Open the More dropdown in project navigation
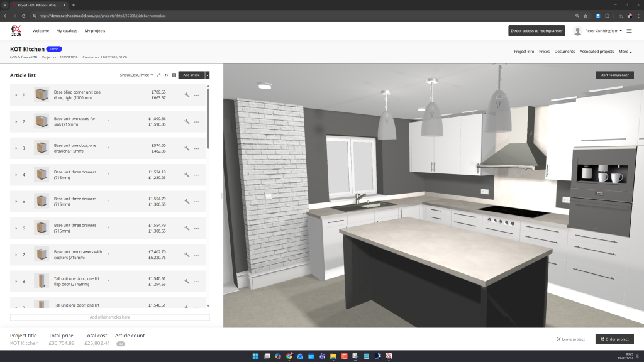This screenshot has width=644, height=362. coord(625,52)
